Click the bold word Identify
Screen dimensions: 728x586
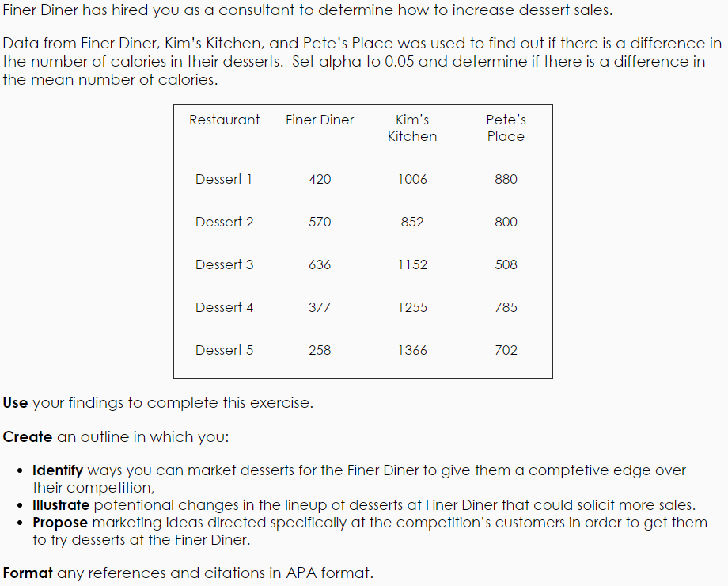pos(58,470)
